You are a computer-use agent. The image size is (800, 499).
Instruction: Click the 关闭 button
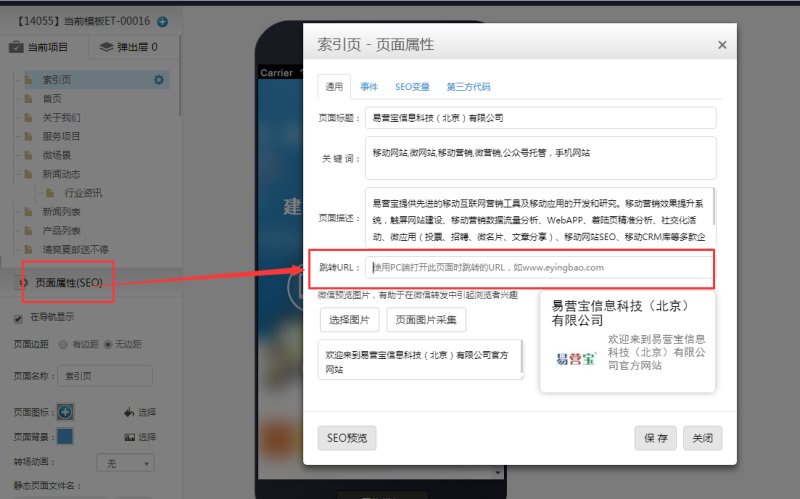[x=703, y=438]
